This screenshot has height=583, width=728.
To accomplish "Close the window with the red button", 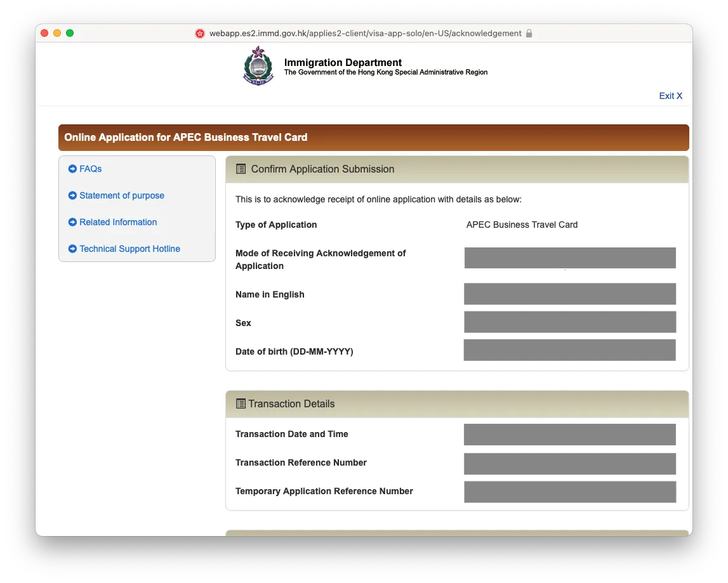I will tap(44, 33).
